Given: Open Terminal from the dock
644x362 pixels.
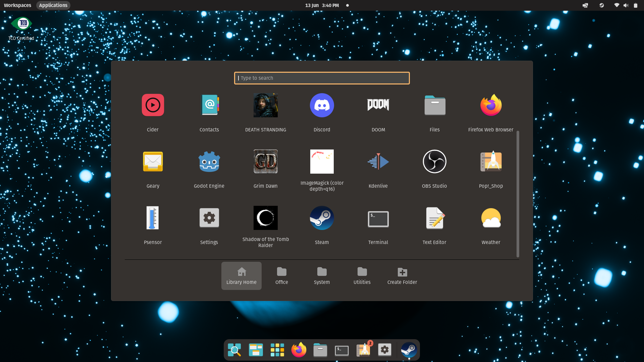Looking at the screenshot, I should point(342,351).
